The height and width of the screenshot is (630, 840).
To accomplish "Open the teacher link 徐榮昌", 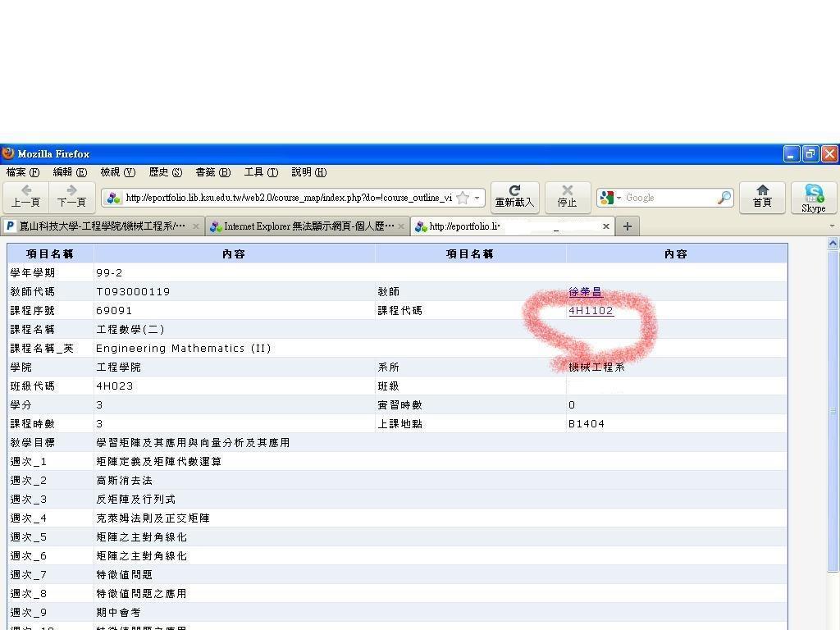I will click(585, 292).
